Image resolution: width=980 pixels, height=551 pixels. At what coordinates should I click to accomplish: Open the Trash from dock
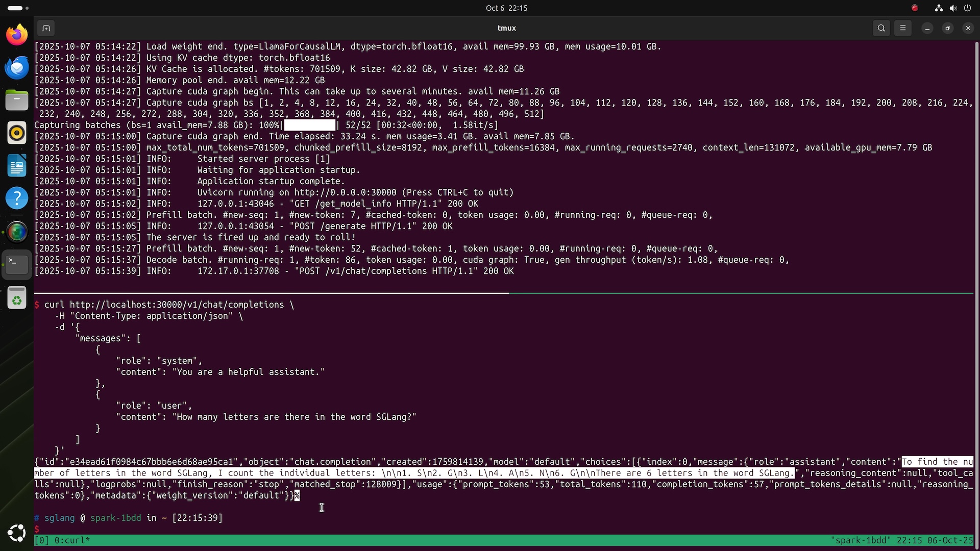coord(17,298)
